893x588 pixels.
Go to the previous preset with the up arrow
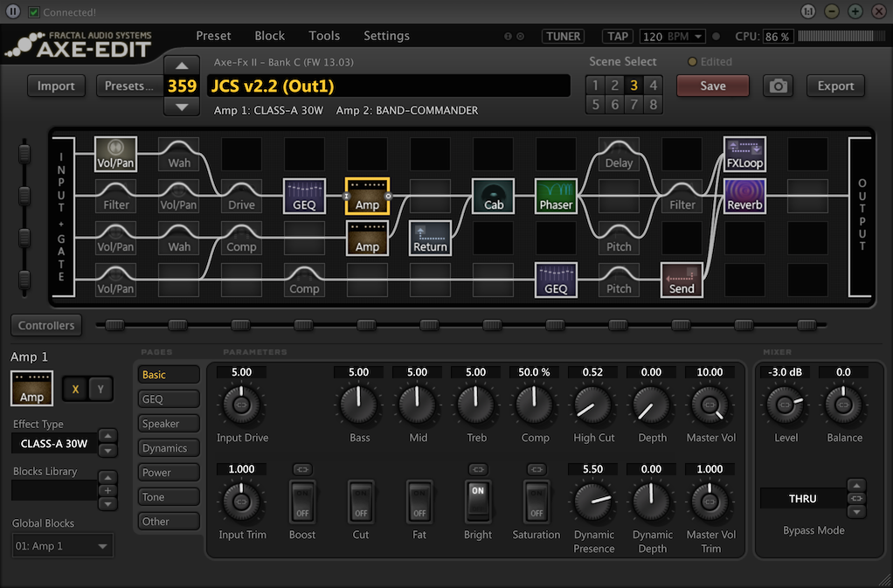pyautogui.click(x=181, y=66)
